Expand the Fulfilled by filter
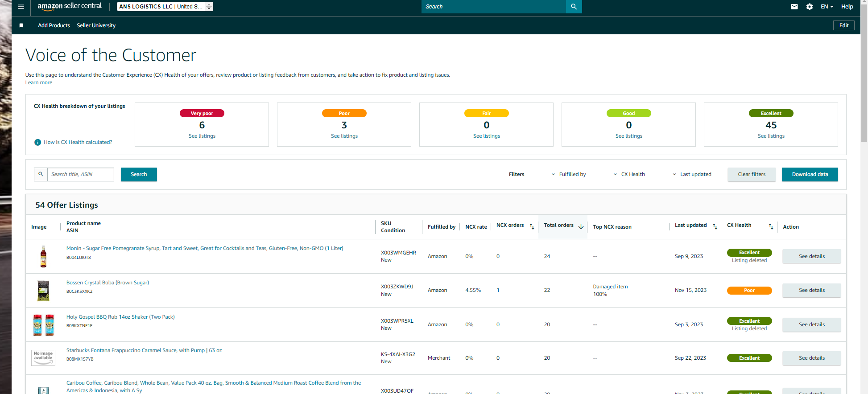The width and height of the screenshot is (868, 394). pyautogui.click(x=569, y=174)
